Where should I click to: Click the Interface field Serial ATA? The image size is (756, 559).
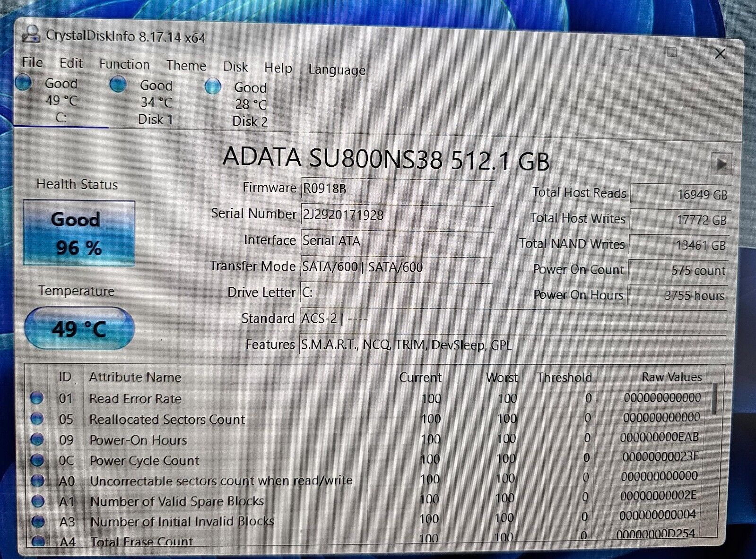tap(397, 241)
